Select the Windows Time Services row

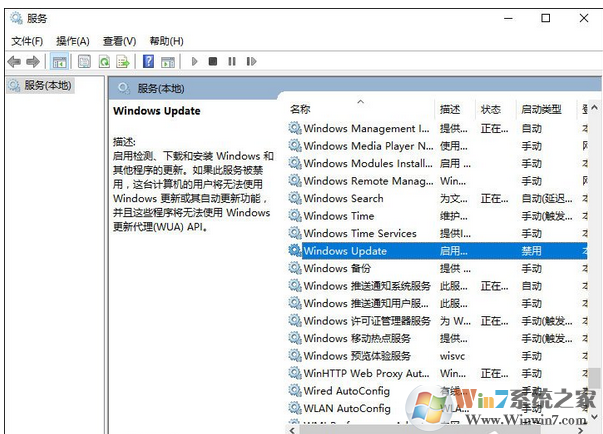[x=438, y=233]
